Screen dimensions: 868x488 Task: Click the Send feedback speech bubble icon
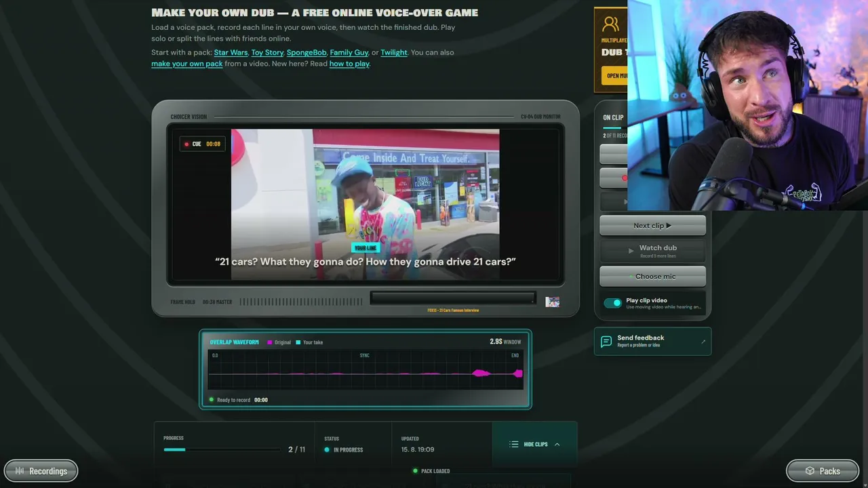[606, 341]
